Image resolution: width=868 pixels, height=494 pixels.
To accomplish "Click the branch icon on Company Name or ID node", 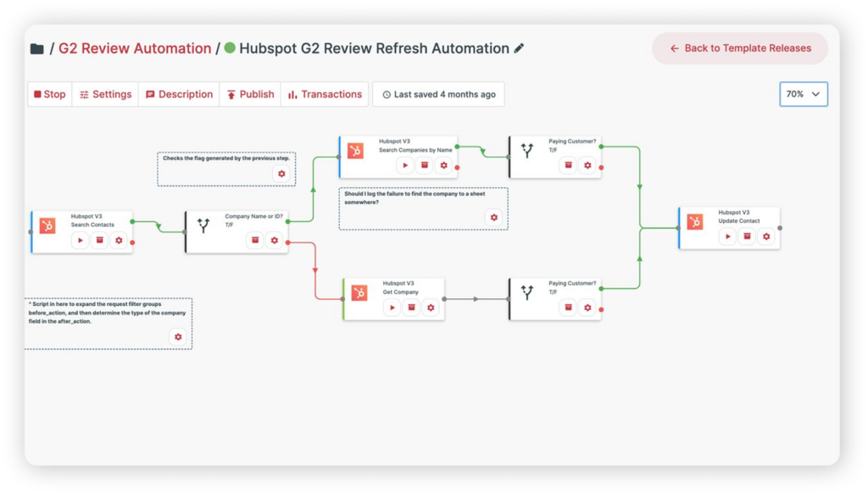I will coord(203,225).
